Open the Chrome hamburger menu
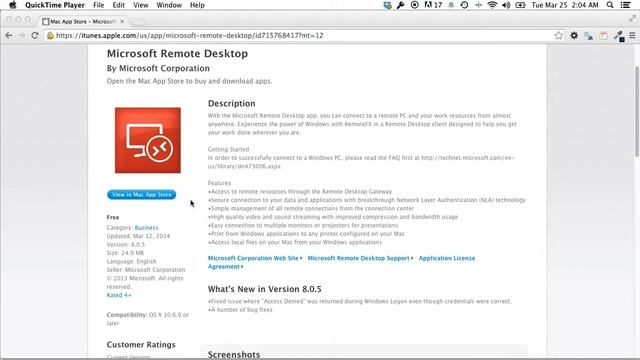 (x=632, y=36)
